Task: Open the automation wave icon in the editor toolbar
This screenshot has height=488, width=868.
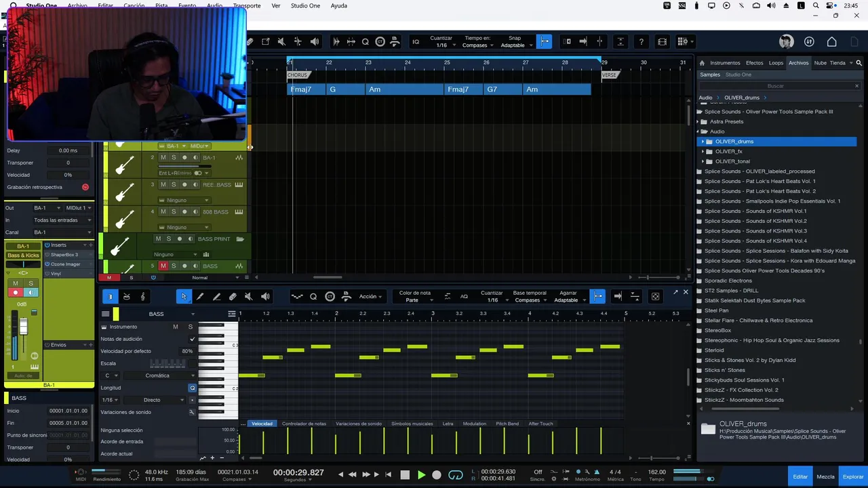Action: tap(296, 296)
